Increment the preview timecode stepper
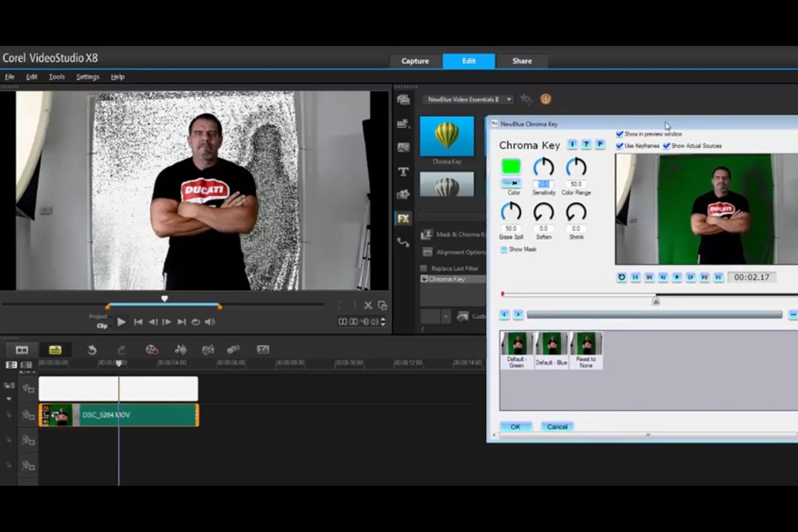 [x=383, y=319]
